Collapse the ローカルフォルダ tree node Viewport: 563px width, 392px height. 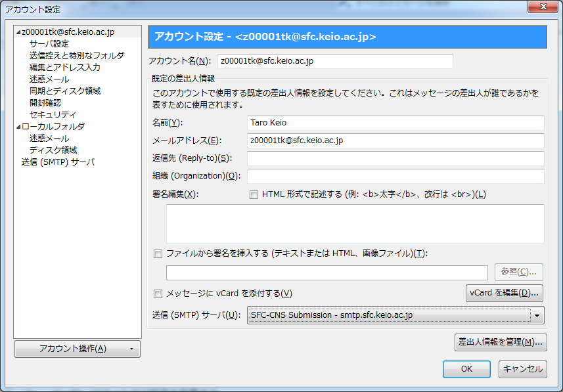pos(18,127)
